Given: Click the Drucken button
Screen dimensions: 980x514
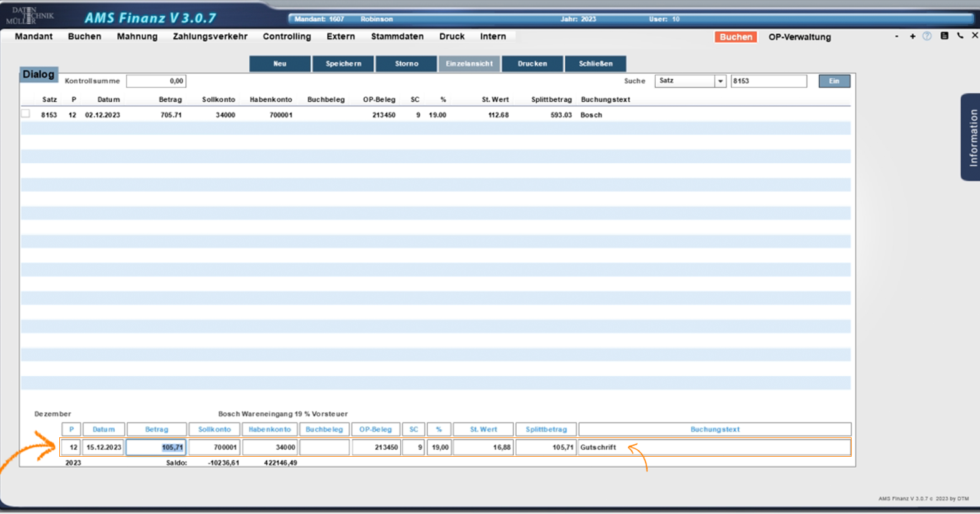Looking at the screenshot, I should [532, 64].
